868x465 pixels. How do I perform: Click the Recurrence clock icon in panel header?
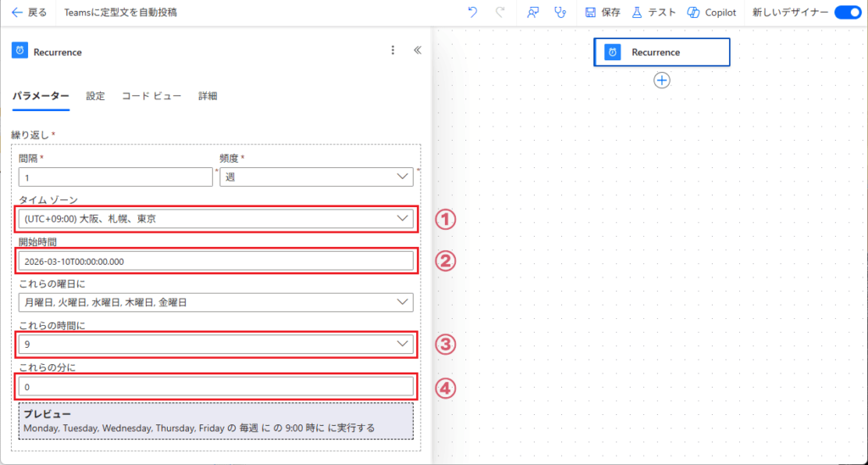pos(19,51)
